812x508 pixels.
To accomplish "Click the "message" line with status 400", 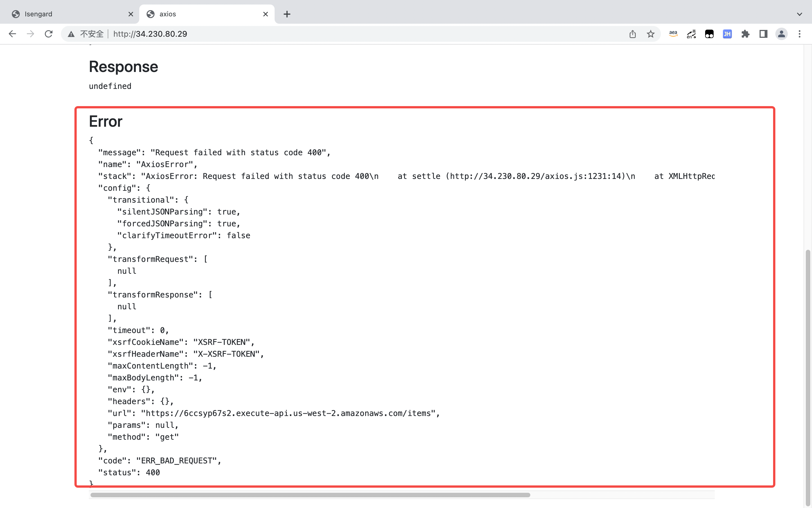I will pos(214,152).
